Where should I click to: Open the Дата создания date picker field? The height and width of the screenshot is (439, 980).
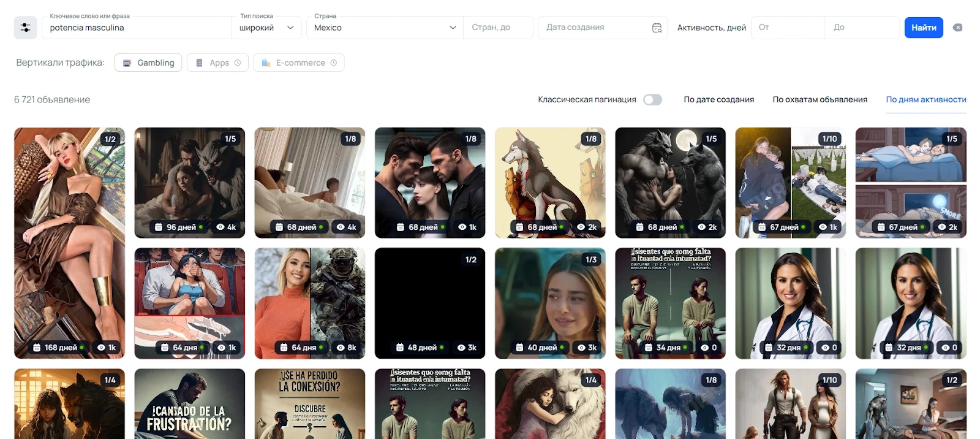[x=594, y=28]
